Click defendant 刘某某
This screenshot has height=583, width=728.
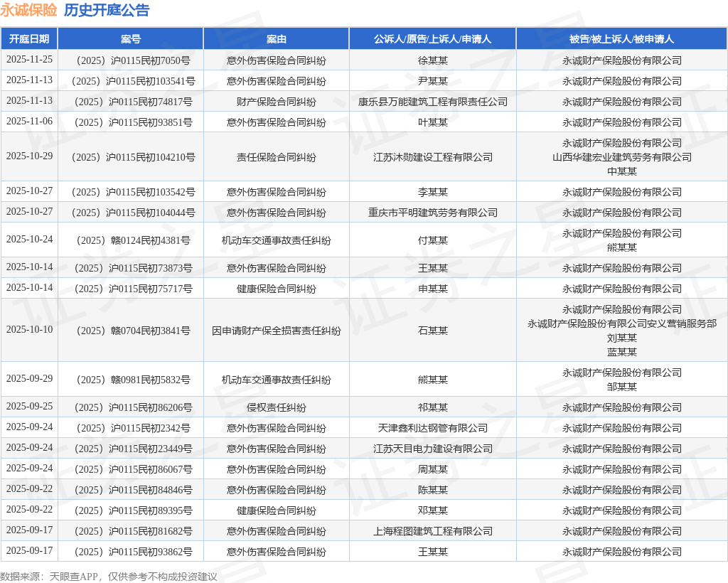pyautogui.click(x=621, y=338)
